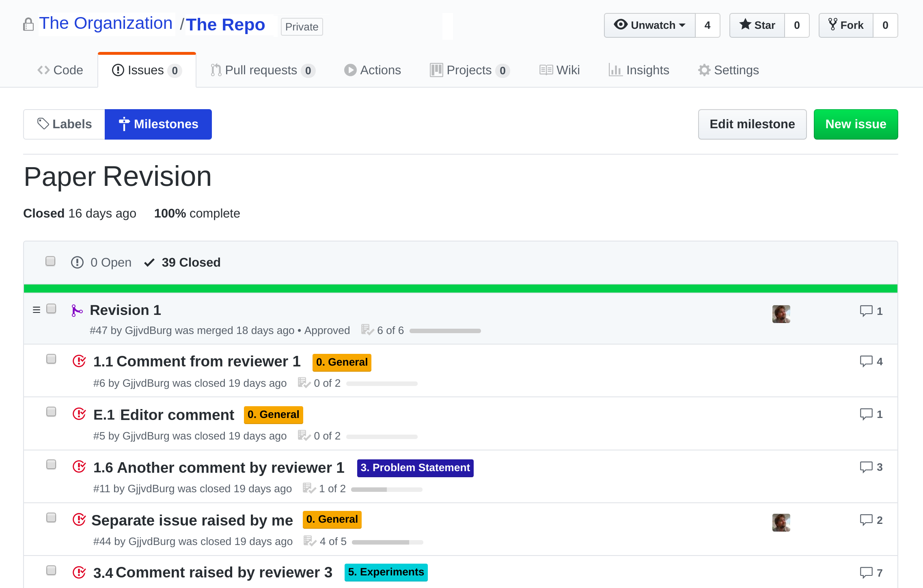
Task: Click the Actions menu icon
Action: coord(350,69)
